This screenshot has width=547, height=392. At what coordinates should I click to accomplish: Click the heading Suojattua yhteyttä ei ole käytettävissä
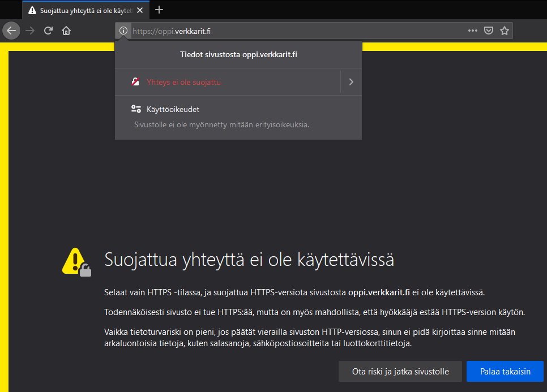tap(249, 260)
